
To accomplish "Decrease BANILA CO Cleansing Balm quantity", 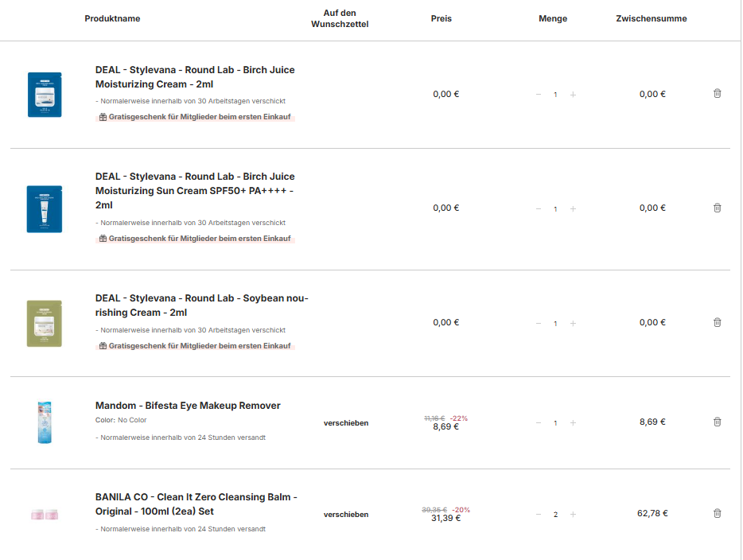I will (539, 514).
